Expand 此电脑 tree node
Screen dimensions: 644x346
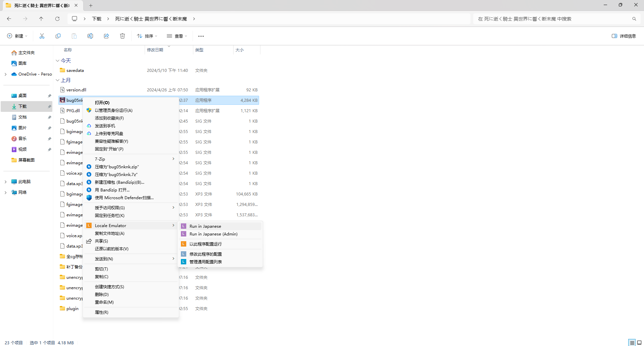tap(6, 182)
